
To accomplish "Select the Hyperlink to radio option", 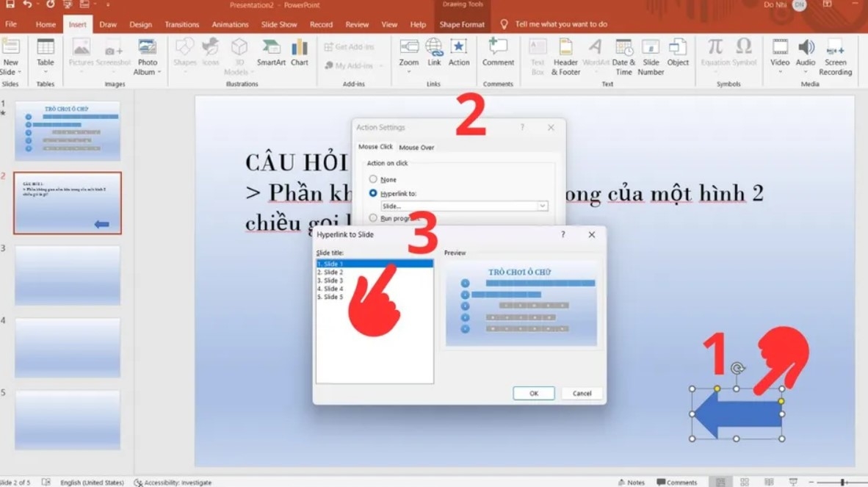I will 373,193.
